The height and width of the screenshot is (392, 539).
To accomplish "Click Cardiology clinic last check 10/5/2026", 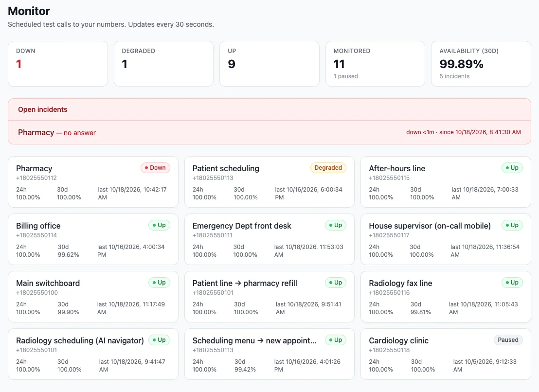I will click(x=485, y=366).
